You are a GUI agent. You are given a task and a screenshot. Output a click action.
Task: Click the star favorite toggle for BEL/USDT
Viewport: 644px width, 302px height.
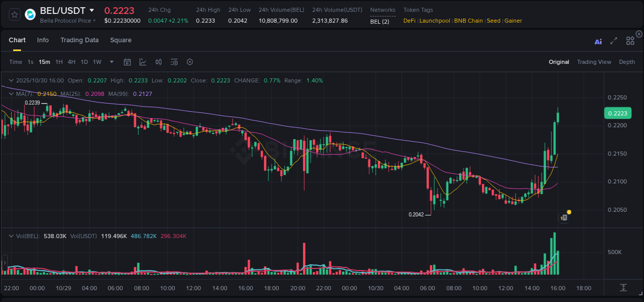click(x=14, y=14)
